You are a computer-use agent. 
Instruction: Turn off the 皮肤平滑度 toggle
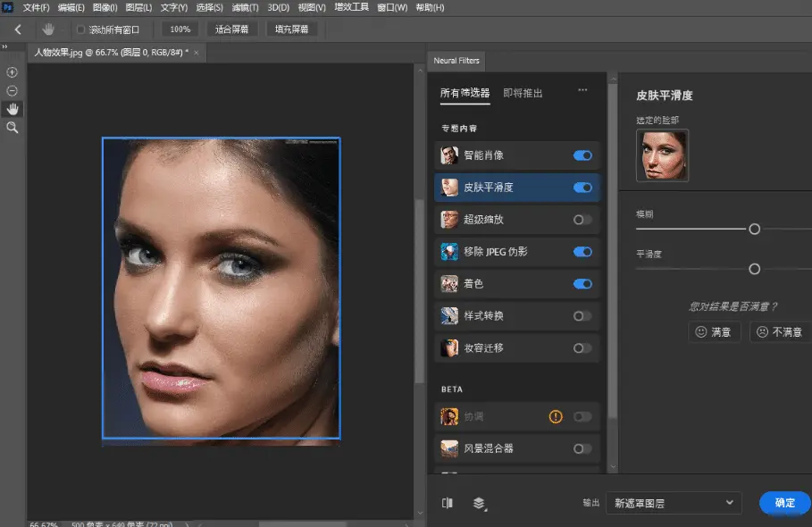582,188
